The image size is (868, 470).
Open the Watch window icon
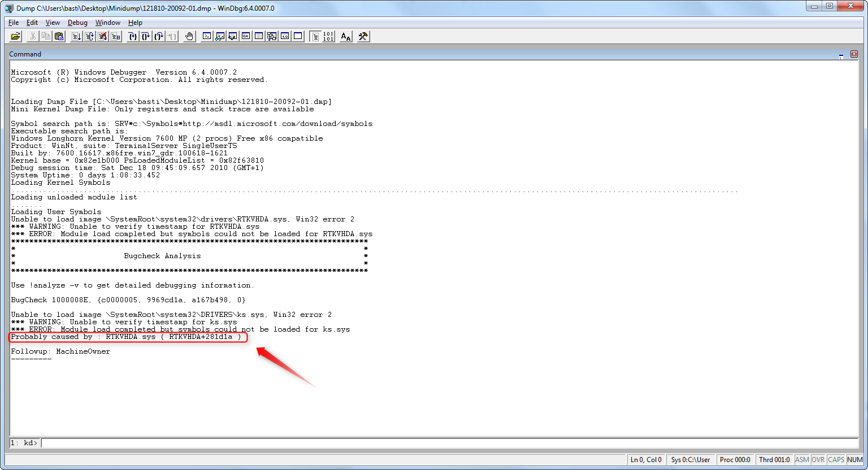220,36
